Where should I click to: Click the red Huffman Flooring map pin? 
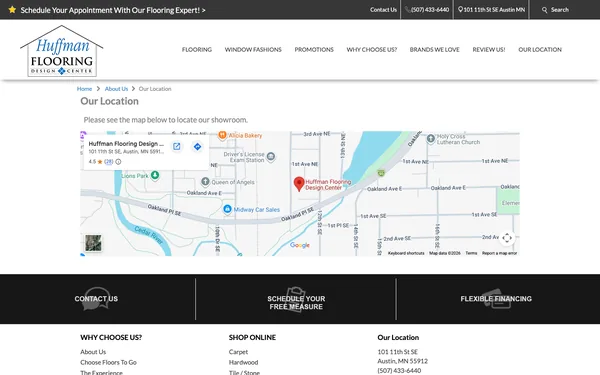click(299, 184)
